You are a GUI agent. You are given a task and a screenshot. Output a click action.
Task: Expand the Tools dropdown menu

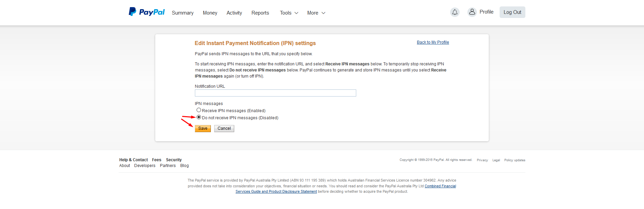(289, 13)
